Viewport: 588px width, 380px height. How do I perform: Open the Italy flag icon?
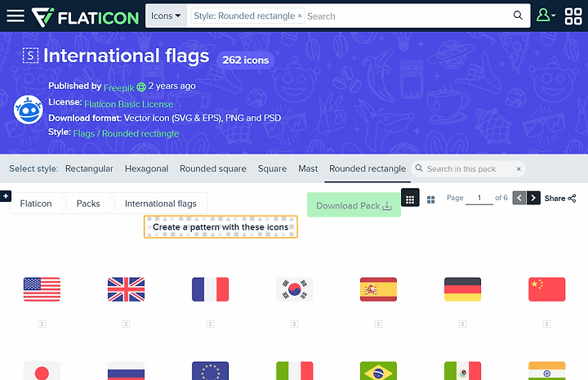(x=294, y=371)
